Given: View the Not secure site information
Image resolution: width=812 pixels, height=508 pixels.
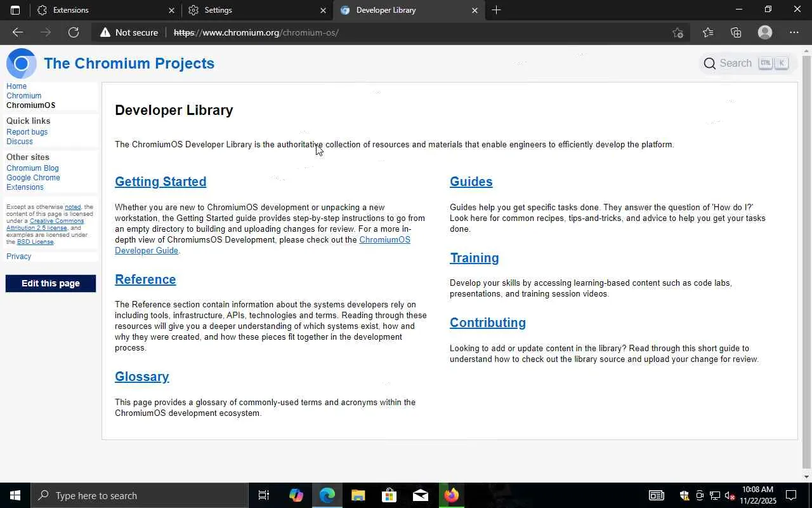Looking at the screenshot, I should pos(129,32).
